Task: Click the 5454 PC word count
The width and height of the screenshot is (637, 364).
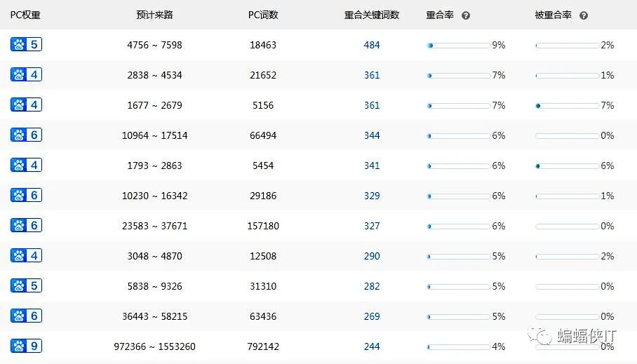Action: tap(263, 166)
